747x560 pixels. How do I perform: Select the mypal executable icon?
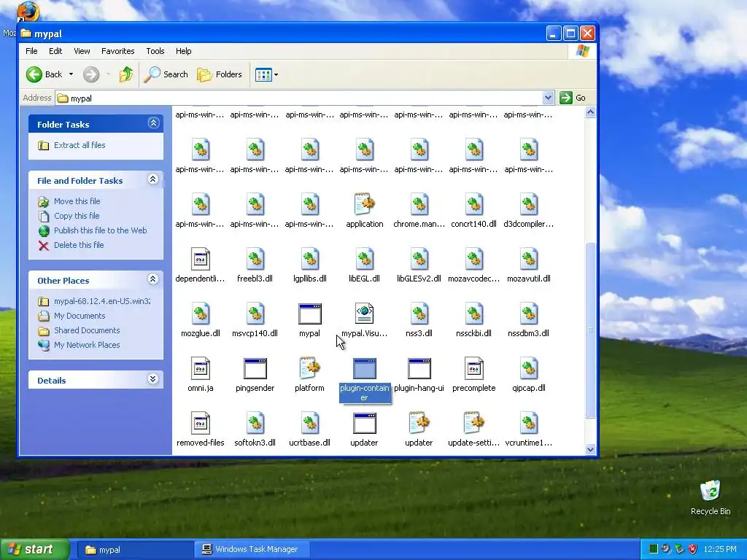309,314
